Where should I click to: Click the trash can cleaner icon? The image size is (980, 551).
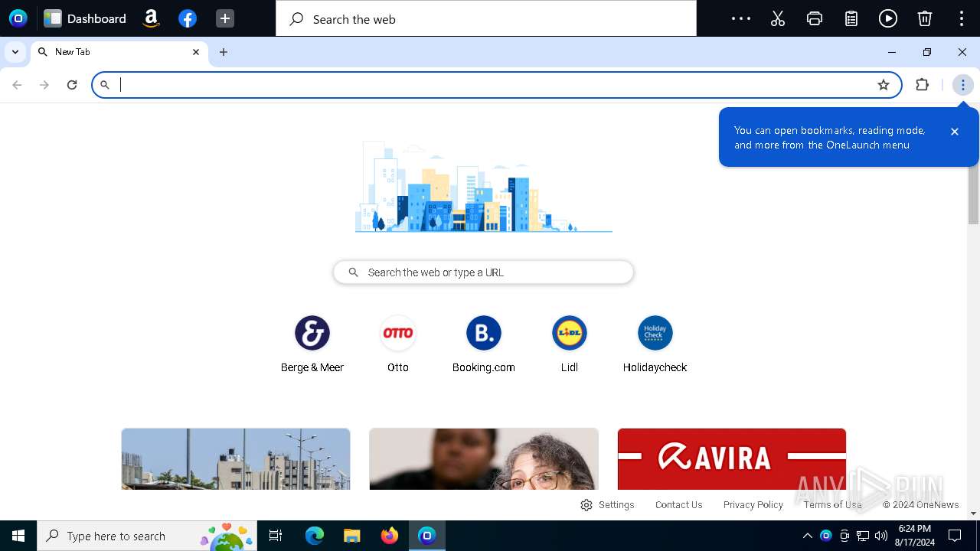[x=925, y=18]
